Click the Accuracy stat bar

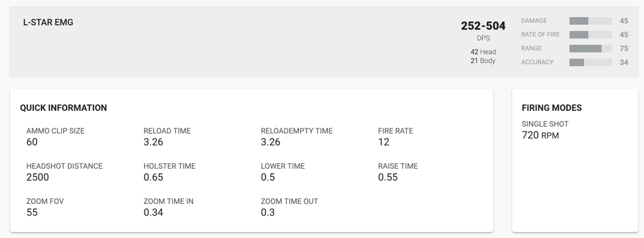[590, 62]
